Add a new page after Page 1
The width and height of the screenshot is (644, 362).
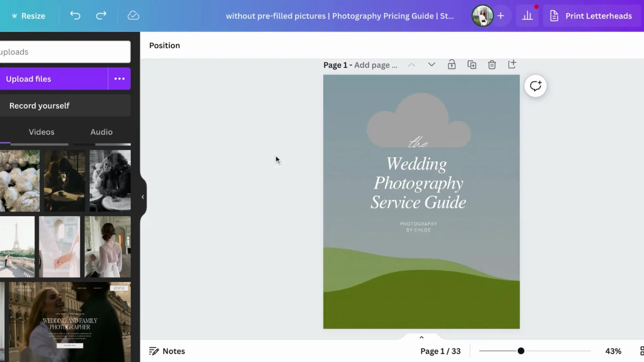[x=512, y=64]
